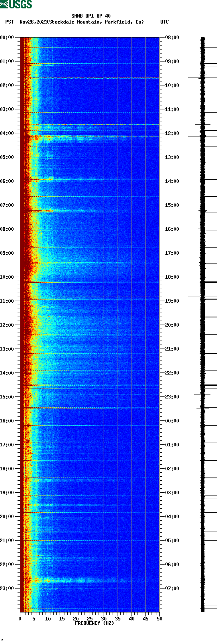Click the 'FREQUENCY (HZ)' axis label
The image size is (220, 644).
94,623
